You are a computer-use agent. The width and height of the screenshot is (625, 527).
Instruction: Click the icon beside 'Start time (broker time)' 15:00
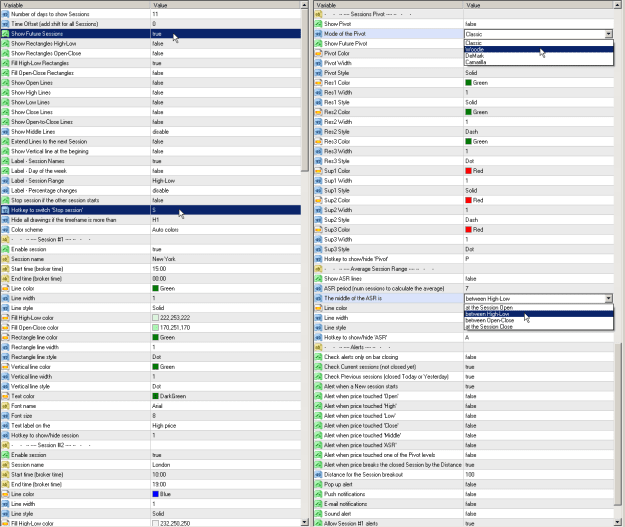[x=5, y=269]
